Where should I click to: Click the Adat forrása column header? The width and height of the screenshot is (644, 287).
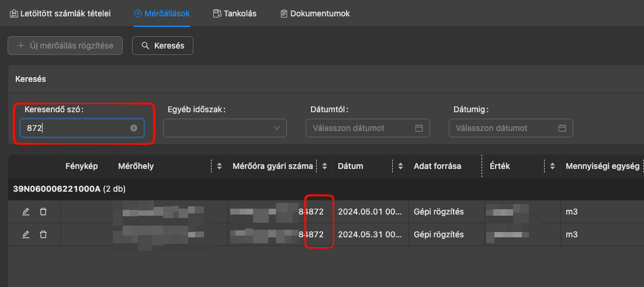(437, 166)
